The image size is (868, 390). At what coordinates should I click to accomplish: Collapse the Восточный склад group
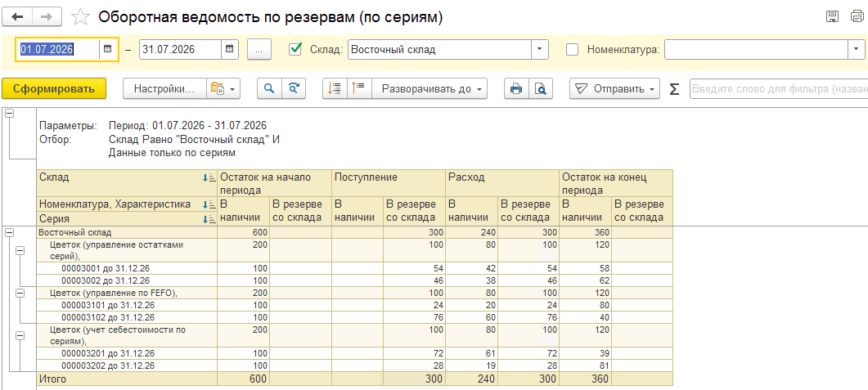(9, 233)
